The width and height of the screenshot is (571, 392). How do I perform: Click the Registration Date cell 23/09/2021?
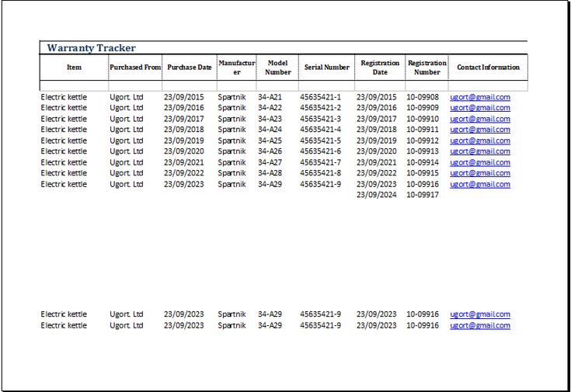pos(376,163)
